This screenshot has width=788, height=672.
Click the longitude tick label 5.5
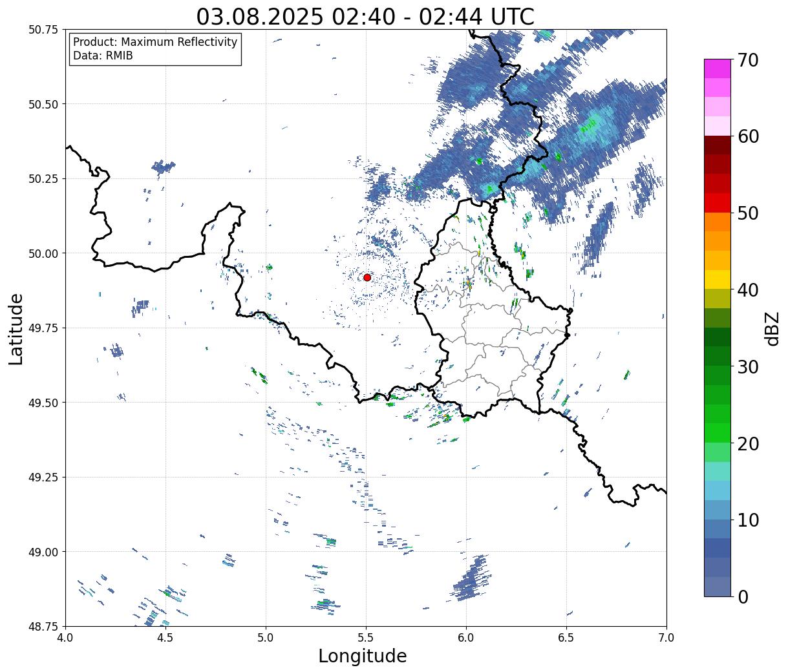[x=366, y=637]
